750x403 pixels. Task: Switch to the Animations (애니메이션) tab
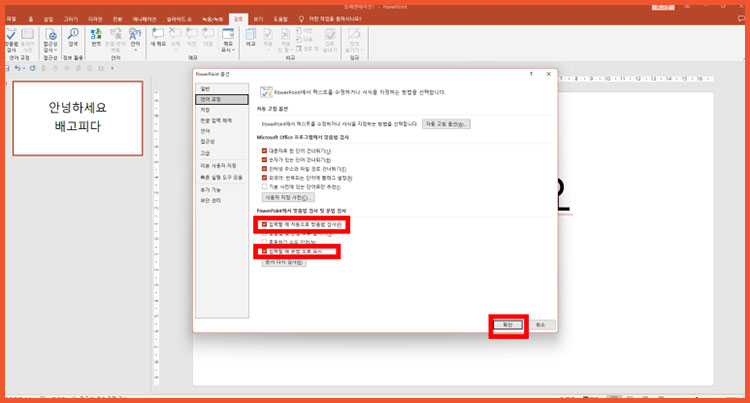tap(144, 19)
